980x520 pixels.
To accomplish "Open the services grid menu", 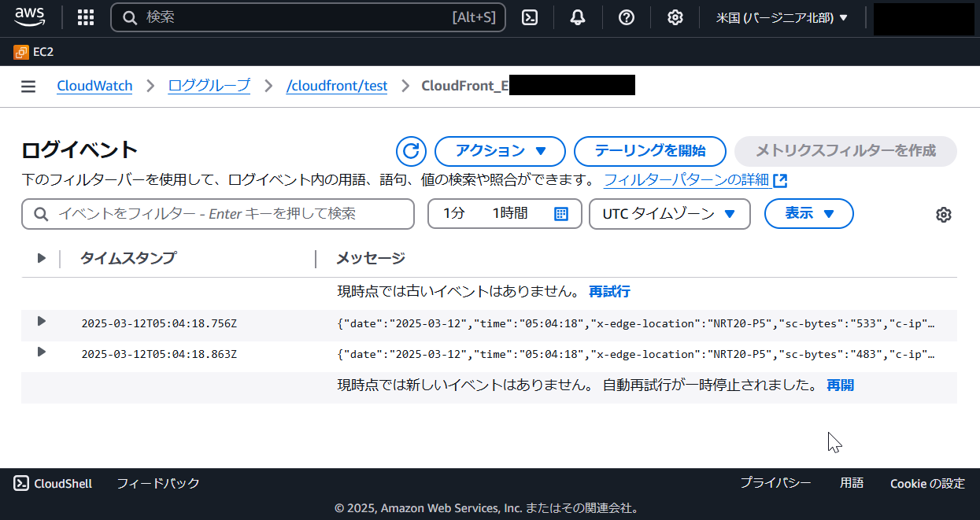I will [86, 17].
